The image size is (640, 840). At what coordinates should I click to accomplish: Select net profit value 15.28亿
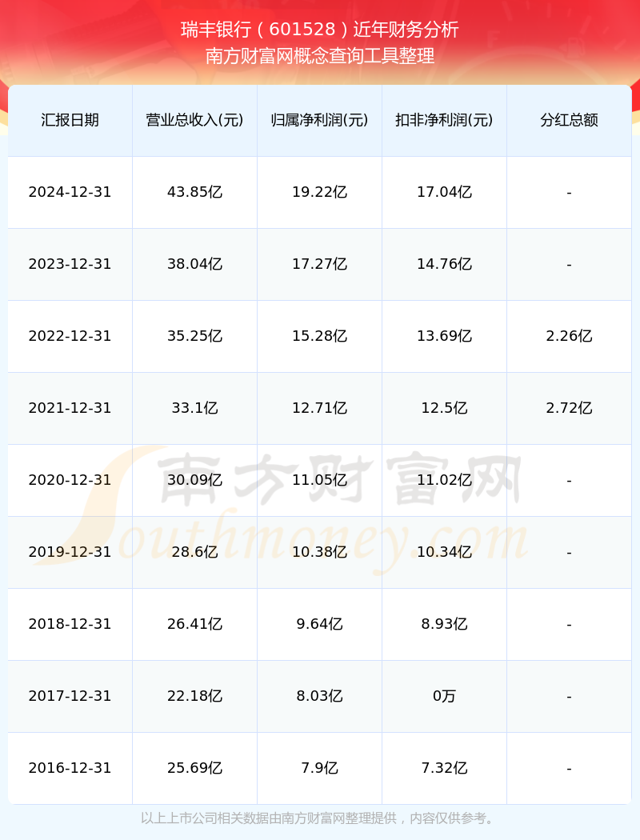coord(320,336)
